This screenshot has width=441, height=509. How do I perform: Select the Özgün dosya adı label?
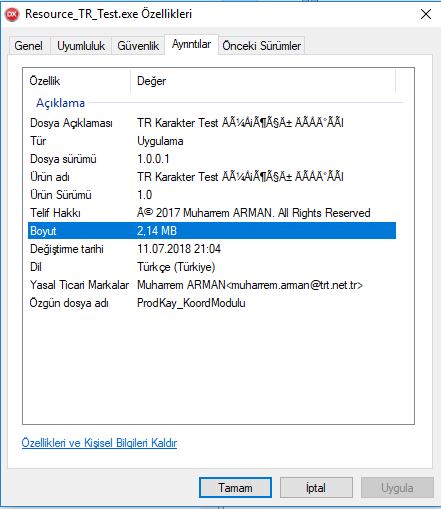click(x=69, y=303)
